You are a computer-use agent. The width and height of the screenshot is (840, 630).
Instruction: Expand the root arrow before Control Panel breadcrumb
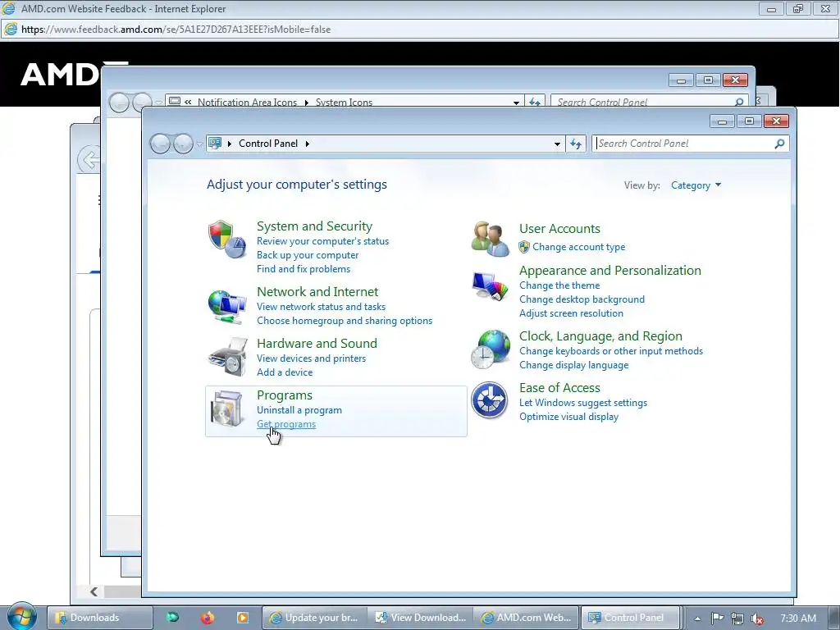(230, 144)
